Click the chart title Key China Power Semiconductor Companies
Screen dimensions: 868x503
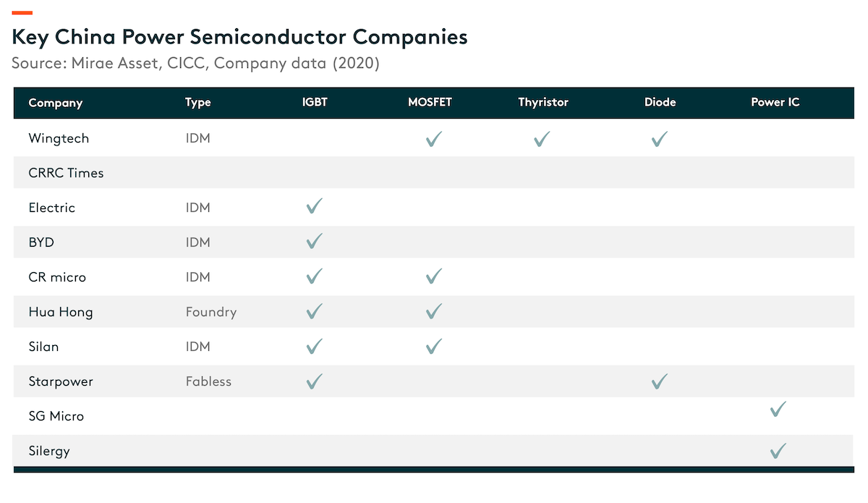pos(239,37)
